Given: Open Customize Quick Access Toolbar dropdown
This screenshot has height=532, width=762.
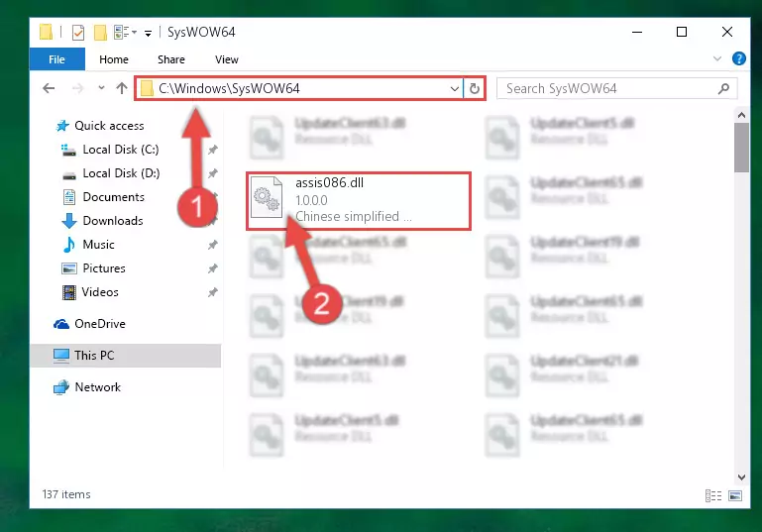Looking at the screenshot, I should pyautogui.click(x=148, y=33).
